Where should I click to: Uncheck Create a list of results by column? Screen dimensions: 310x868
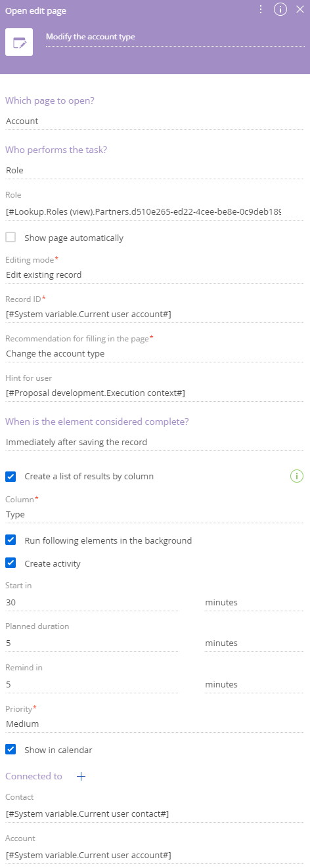(x=11, y=476)
